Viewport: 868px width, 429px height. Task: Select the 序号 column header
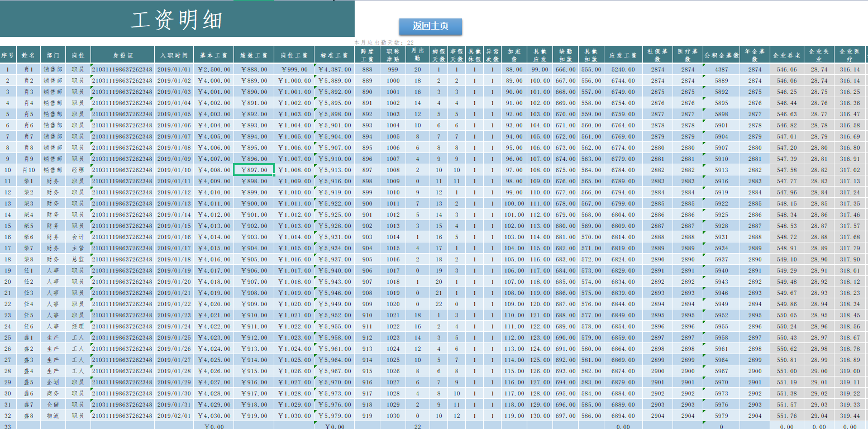point(8,55)
